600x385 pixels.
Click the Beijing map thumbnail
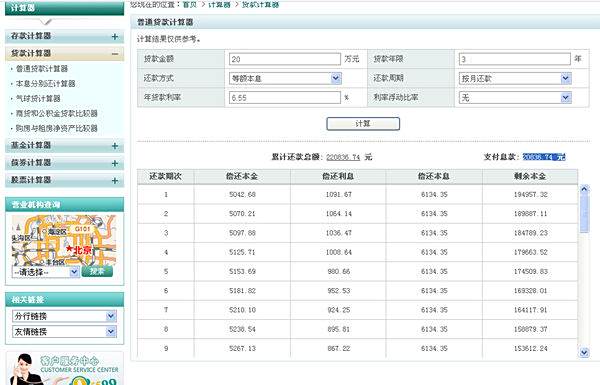[64, 240]
